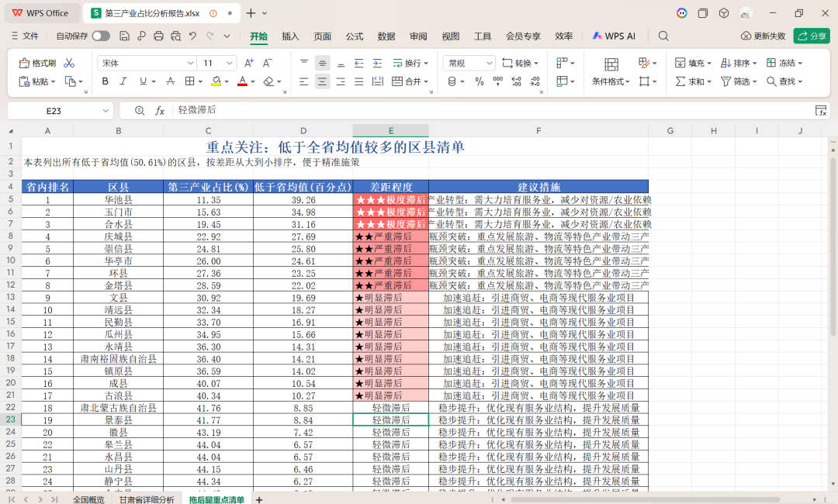The width and height of the screenshot is (838, 504).
Task: Click the Increase Decimal Places icon
Action: (x=516, y=81)
